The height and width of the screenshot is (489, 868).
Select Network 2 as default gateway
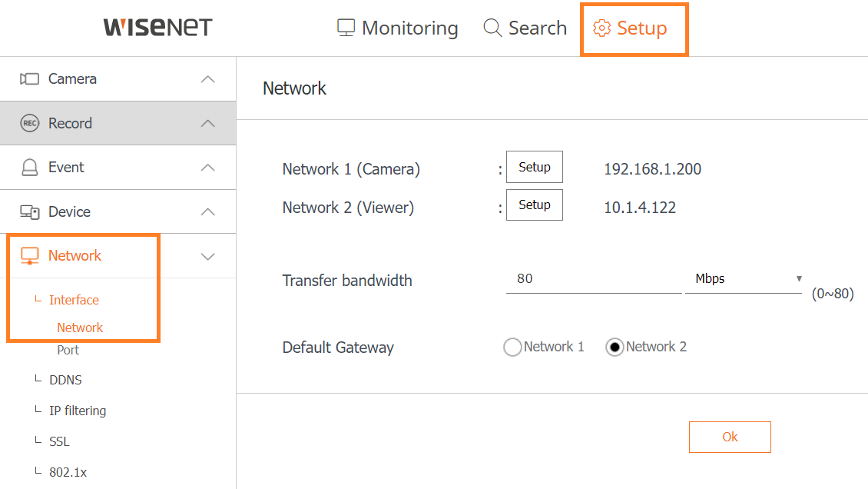(x=615, y=348)
